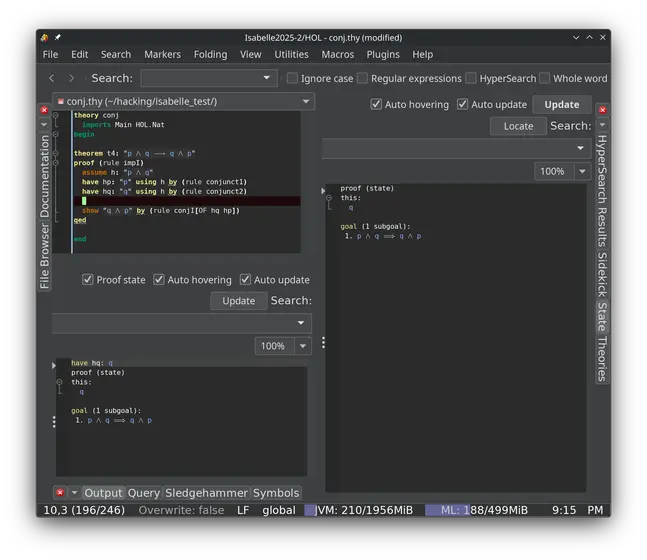Click the splitter dots left of Output text

54,421
